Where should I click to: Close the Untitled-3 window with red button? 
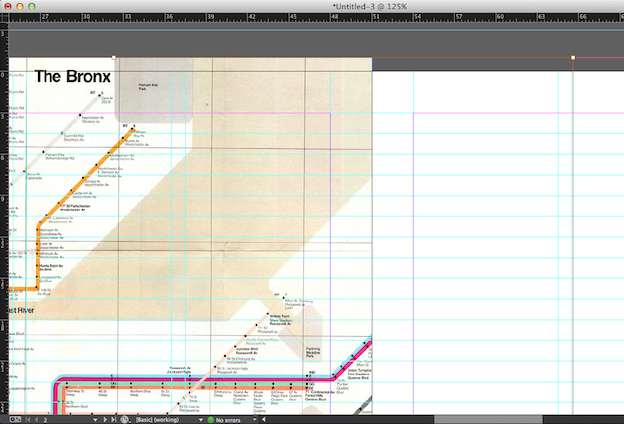(x=8, y=6)
